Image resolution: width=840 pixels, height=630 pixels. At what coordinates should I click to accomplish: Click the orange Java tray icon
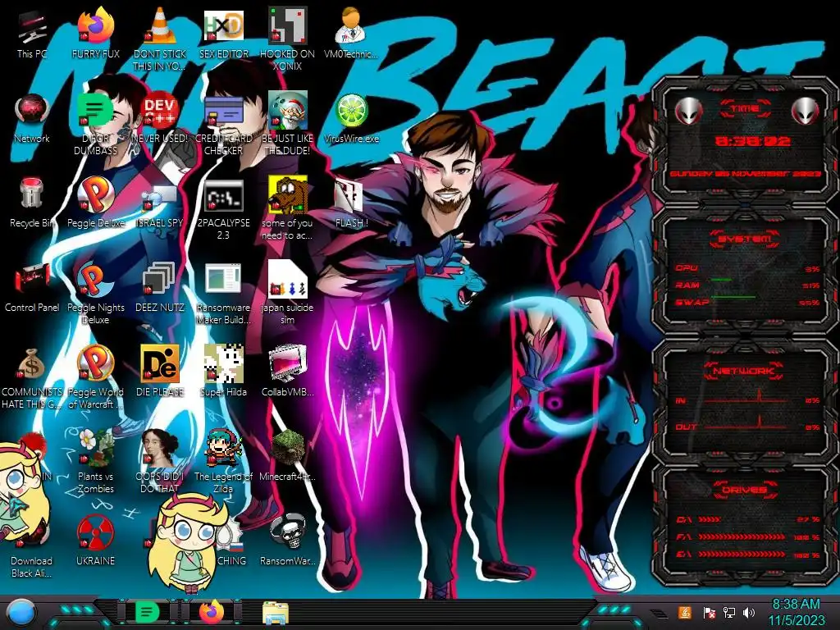pyautogui.click(x=684, y=612)
